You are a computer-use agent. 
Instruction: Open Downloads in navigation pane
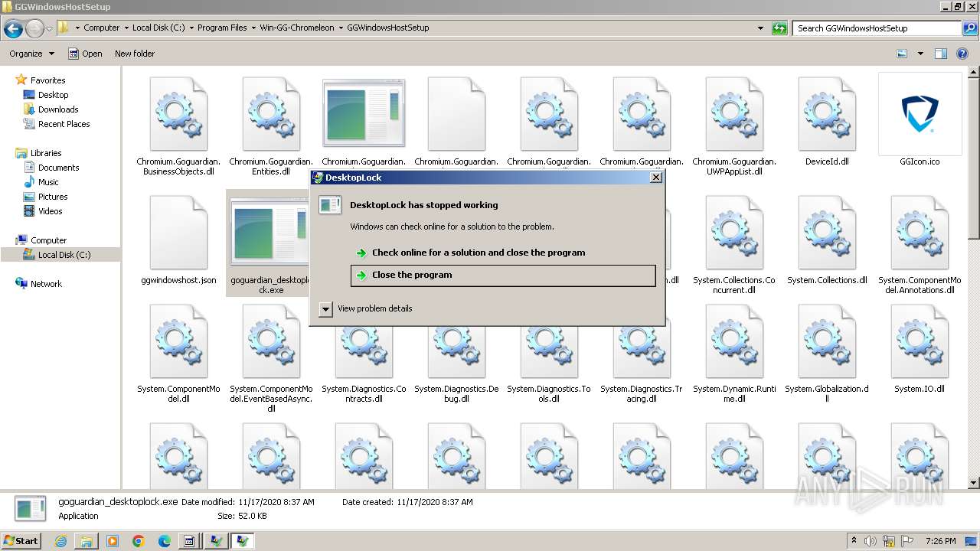(58, 109)
